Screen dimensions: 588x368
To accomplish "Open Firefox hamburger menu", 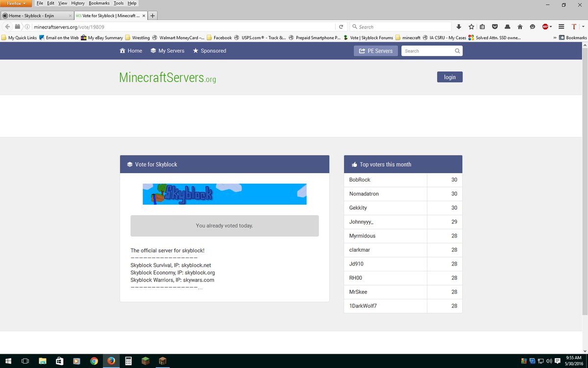I will coord(562,26).
